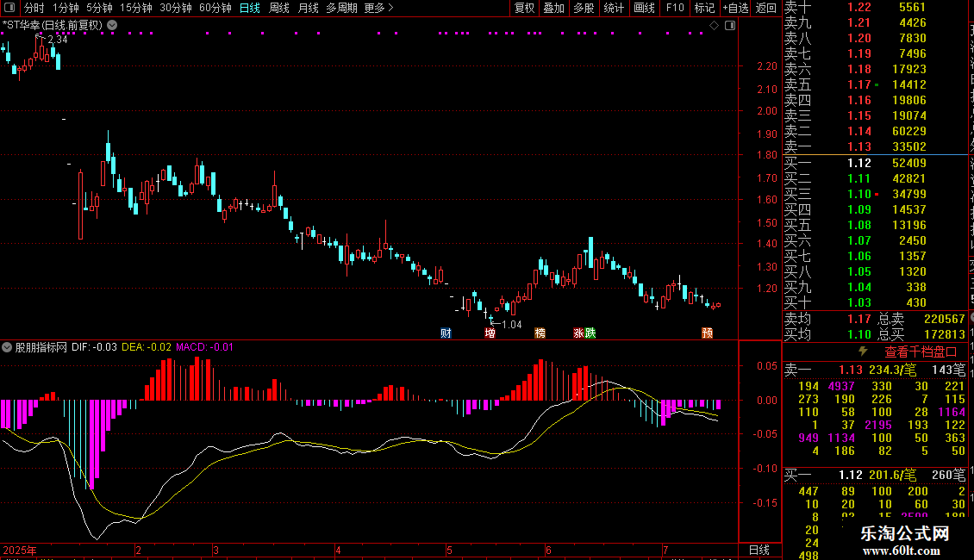Open the 查看千档盘口 link
This screenshot has height=560, width=974.
tap(921, 352)
